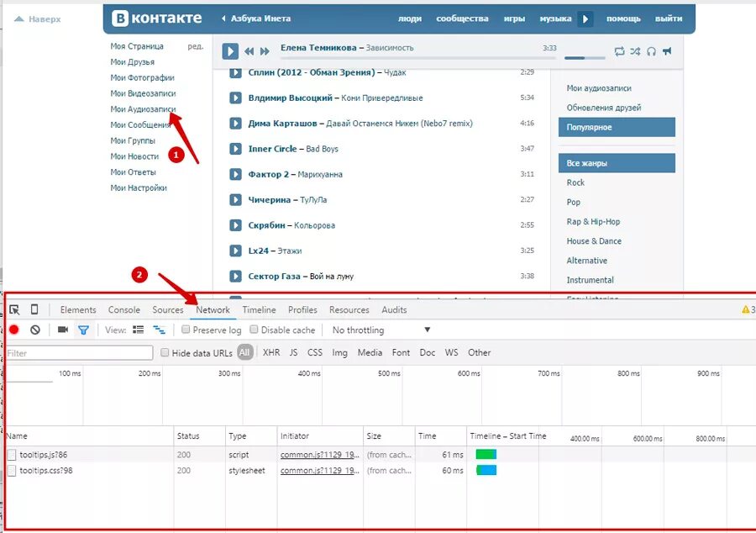This screenshot has height=533, width=756.
Task: Select the Популярное section
Action: coord(617,127)
